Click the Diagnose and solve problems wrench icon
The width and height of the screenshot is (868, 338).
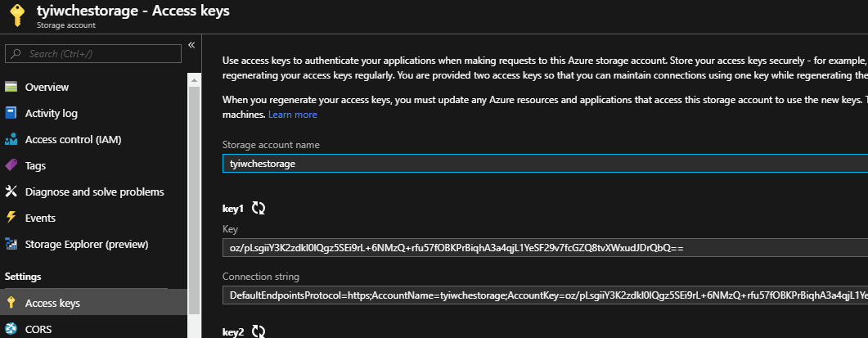pyautogui.click(x=11, y=192)
